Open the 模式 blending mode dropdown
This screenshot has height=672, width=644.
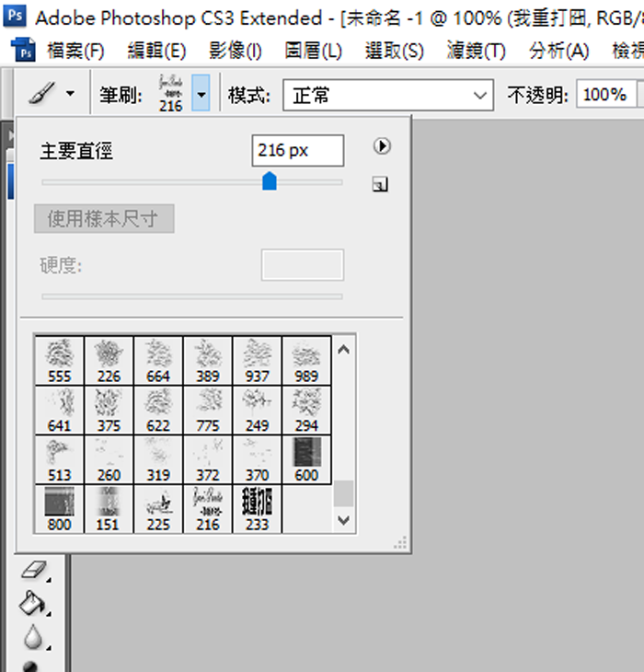[x=388, y=95]
